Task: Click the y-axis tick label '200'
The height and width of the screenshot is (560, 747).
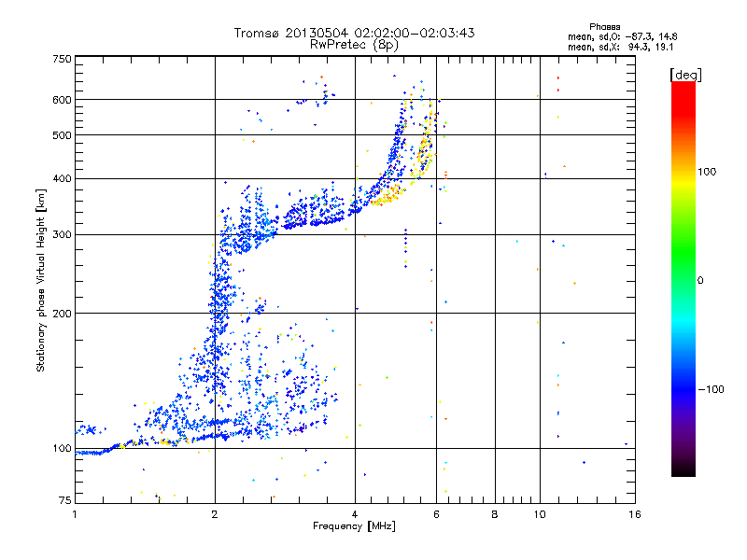Action: click(x=62, y=314)
